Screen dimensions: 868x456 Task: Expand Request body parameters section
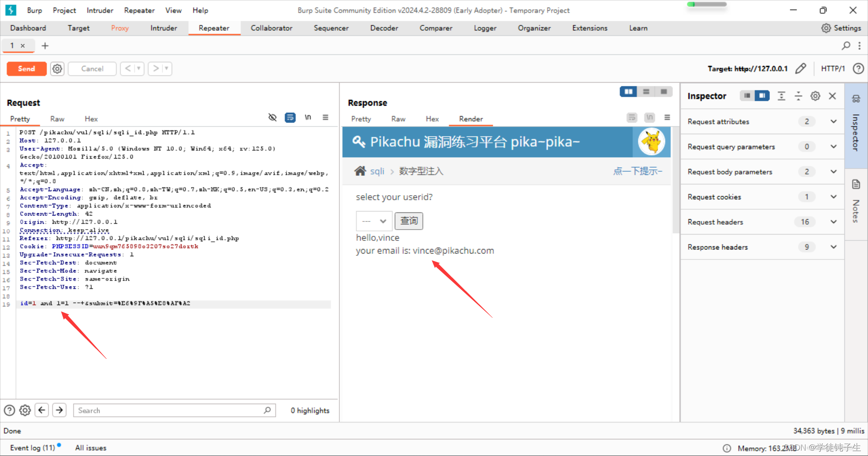pyautogui.click(x=834, y=172)
